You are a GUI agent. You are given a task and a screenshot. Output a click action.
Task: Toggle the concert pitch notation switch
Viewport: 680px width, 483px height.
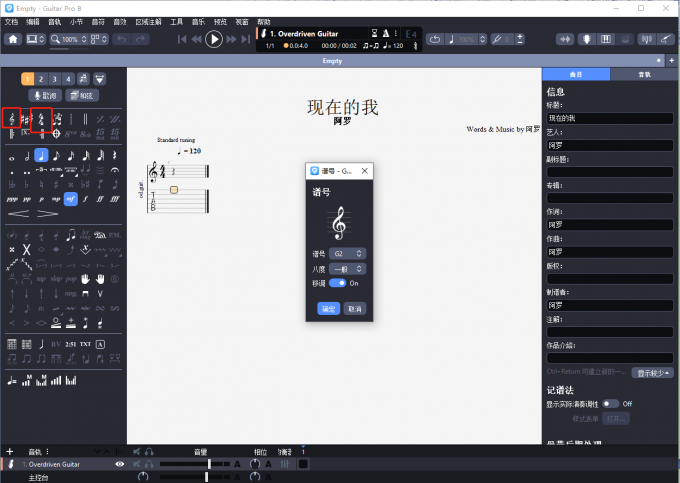[611, 404]
